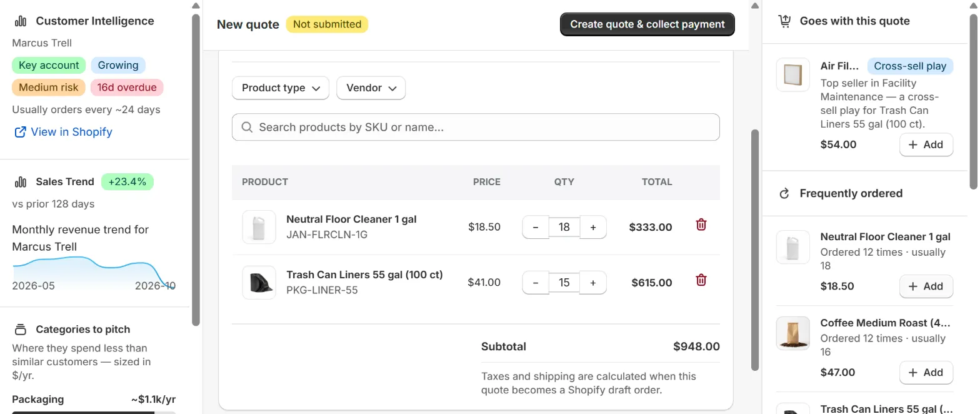Click the TOTAL column header
This screenshot has height=414, width=980.
pyautogui.click(x=657, y=182)
